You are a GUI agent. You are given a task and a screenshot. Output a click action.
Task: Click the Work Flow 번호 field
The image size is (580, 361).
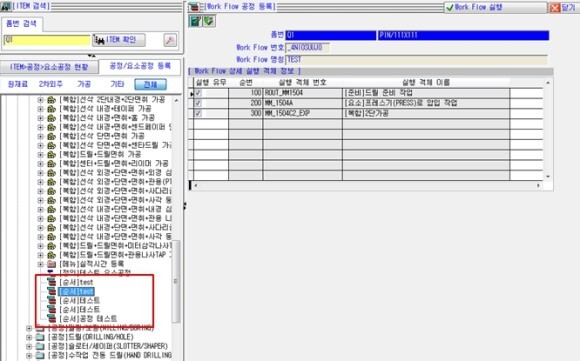point(307,48)
